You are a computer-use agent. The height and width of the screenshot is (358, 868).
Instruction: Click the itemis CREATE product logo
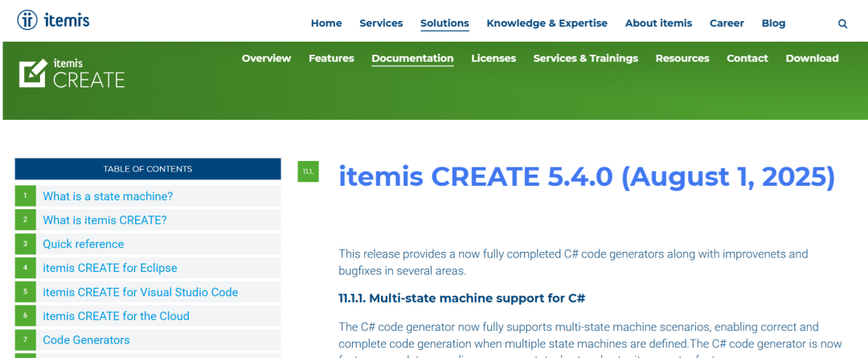click(x=72, y=72)
